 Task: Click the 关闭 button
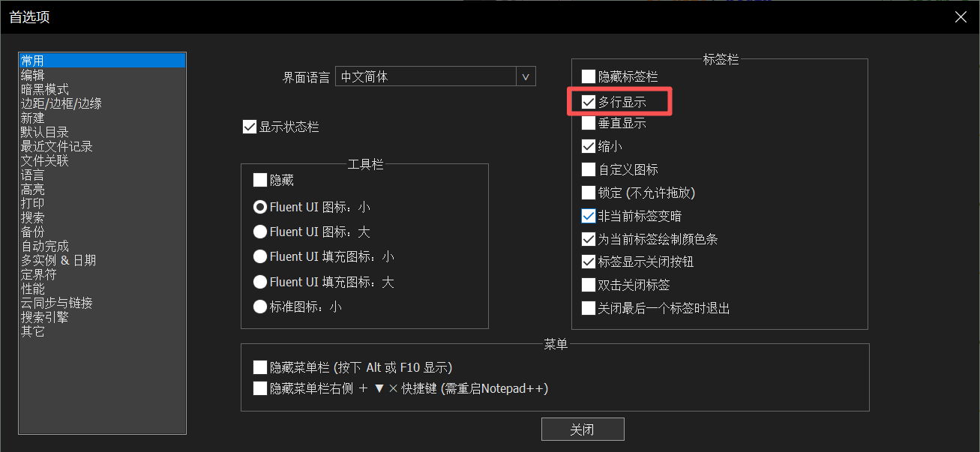[583, 430]
